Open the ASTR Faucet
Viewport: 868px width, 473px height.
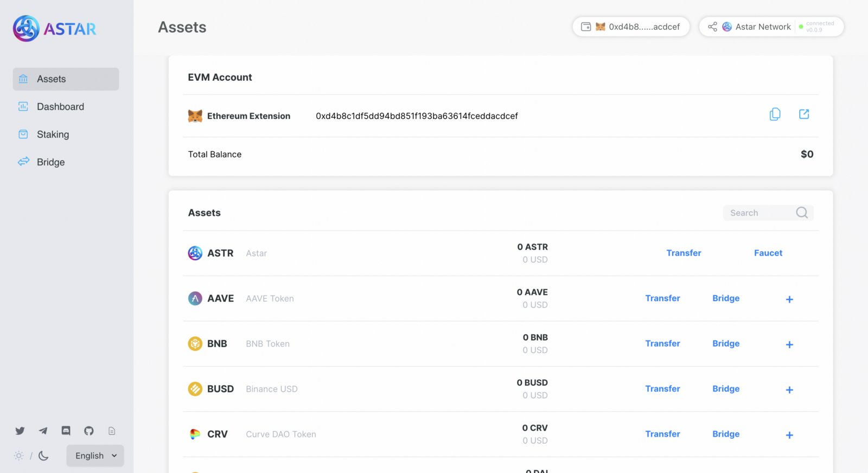point(768,253)
